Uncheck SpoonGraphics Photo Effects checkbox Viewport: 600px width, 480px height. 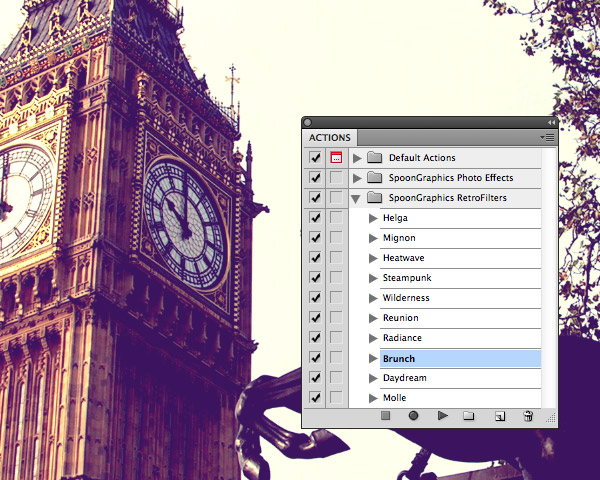click(315, 178)
